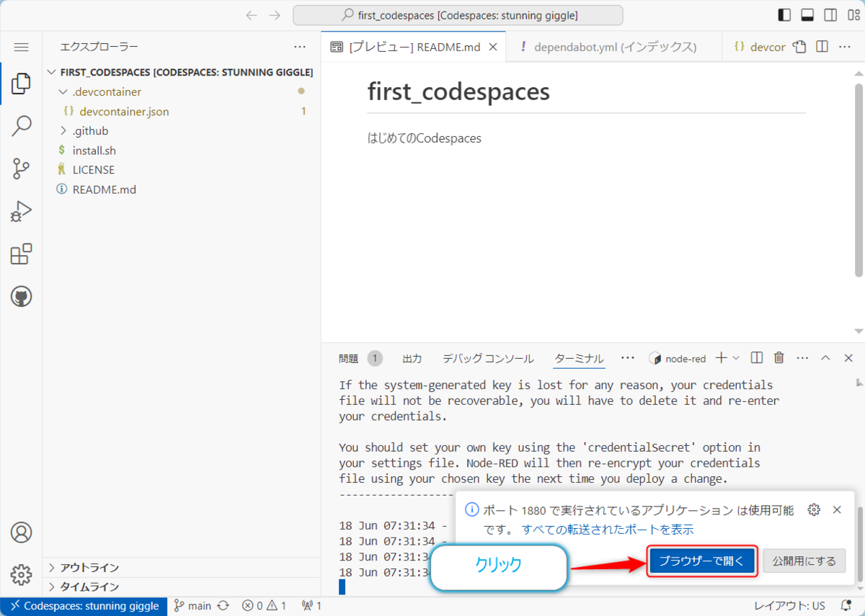The image size is (865, 616).
Task: Open すべての転送されたポートを表示 link
Action: [x=608, y=530]
